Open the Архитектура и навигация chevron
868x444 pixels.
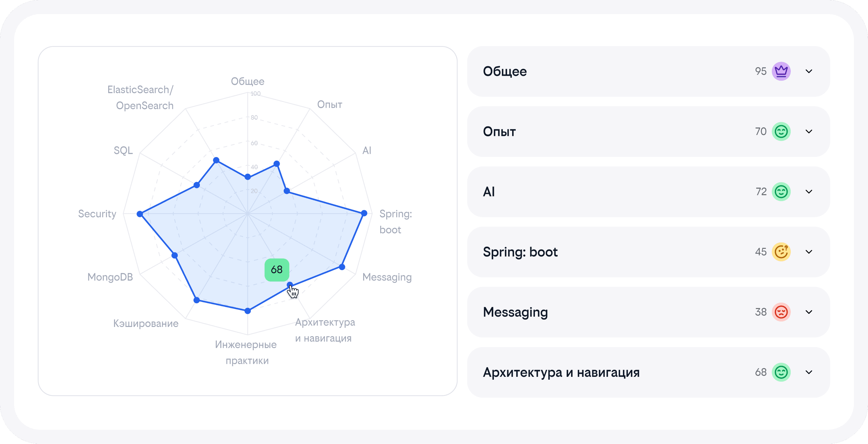coord(809,372)
